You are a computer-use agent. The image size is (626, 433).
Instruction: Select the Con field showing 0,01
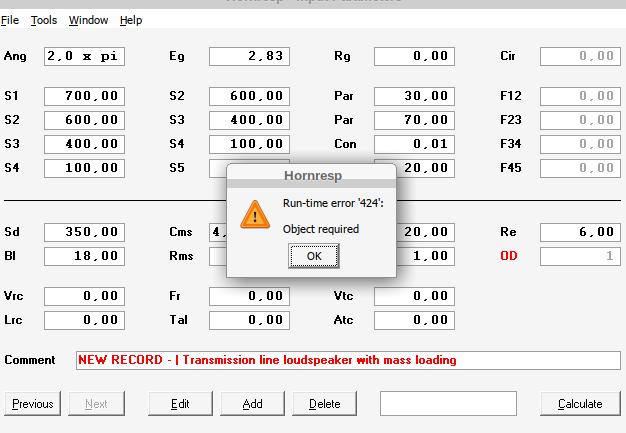414,144
